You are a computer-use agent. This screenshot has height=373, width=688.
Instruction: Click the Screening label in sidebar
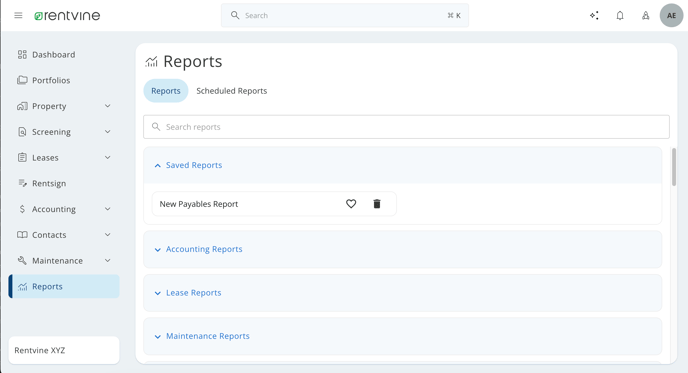[51, 132]
